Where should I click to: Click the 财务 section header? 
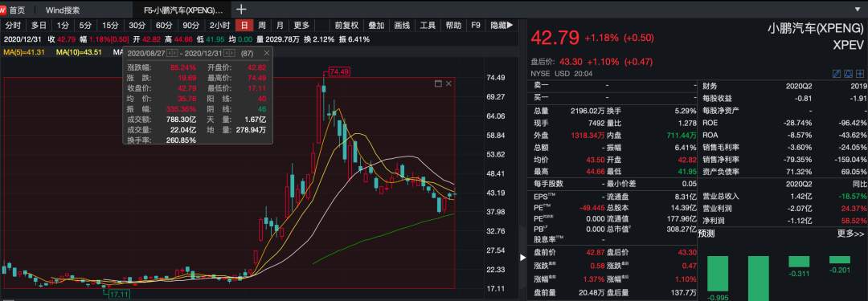pyautogui.click(x=710, y=87)
